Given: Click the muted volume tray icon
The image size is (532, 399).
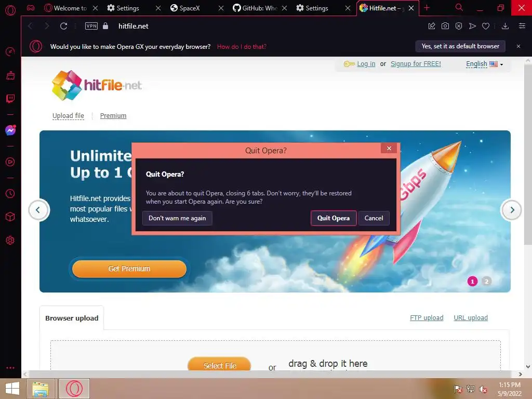Looking at the screenshot, I should (483, 389).
